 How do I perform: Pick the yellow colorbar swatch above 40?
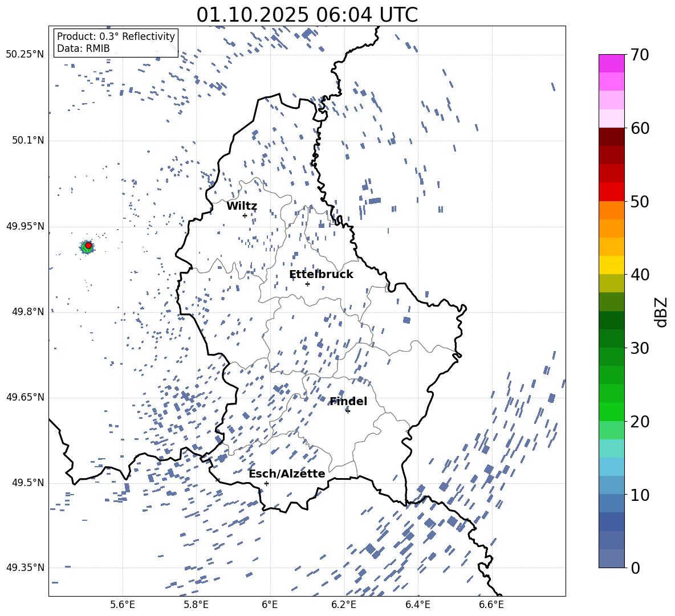click(611, 264)
